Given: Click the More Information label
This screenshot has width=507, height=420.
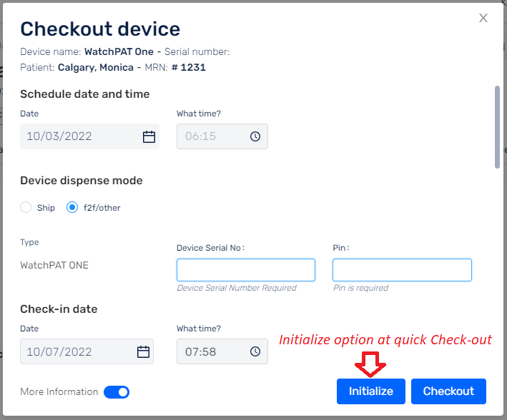Looking at the screenshot, I should (59, 392).
